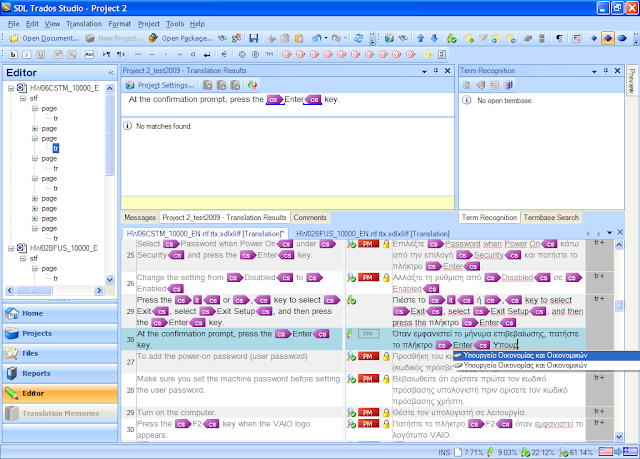
Task: Click the source text of segment 27
Action: (x=222, y=356)
